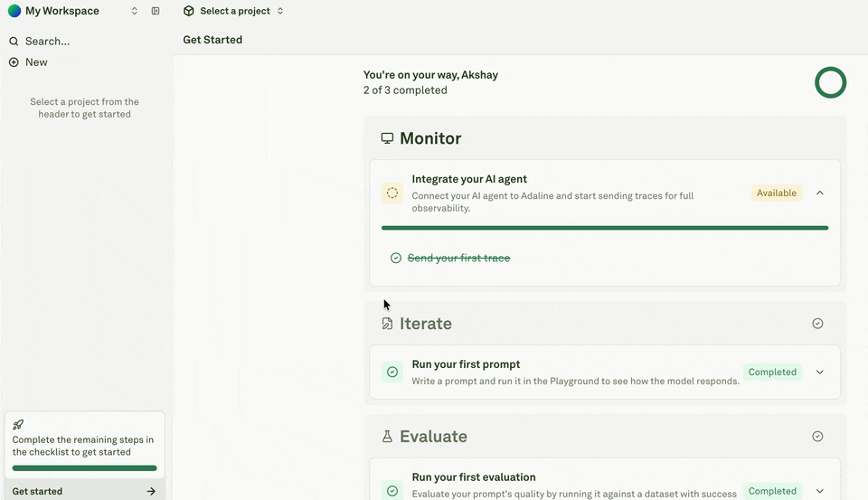Click the You're on your way, Akshay greeting
Image resolution: width=868 pixels, height=500 pixels.
430,75
